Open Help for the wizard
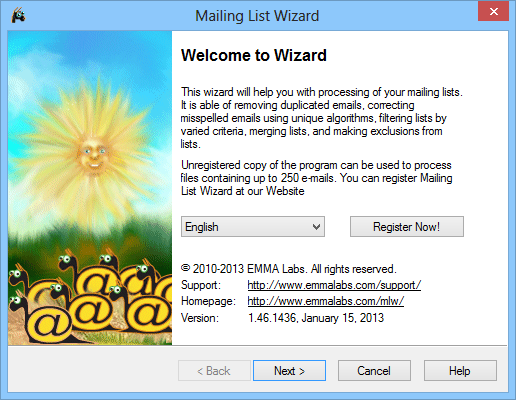 tap(460, 370)
